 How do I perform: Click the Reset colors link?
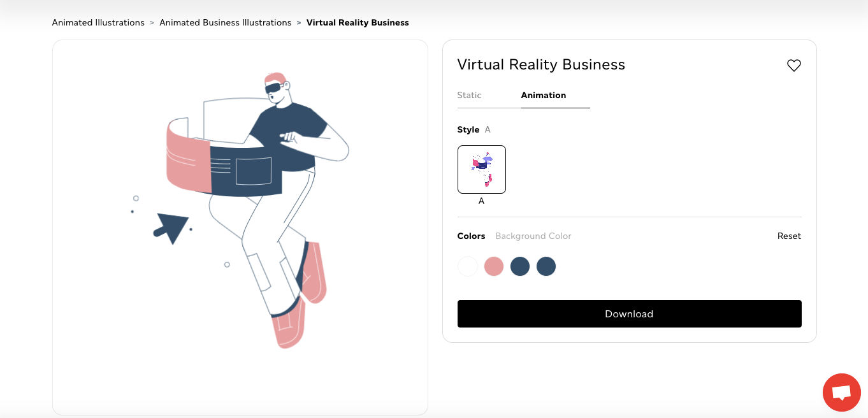pyautogui.click(x=788, y=236)
